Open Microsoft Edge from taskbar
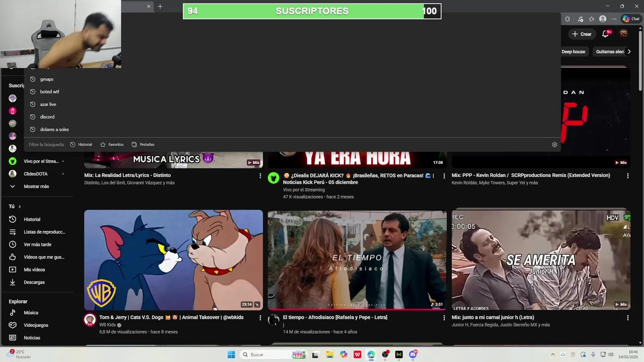Viewport: 644px width, 362px height. [x=371, y=354]
